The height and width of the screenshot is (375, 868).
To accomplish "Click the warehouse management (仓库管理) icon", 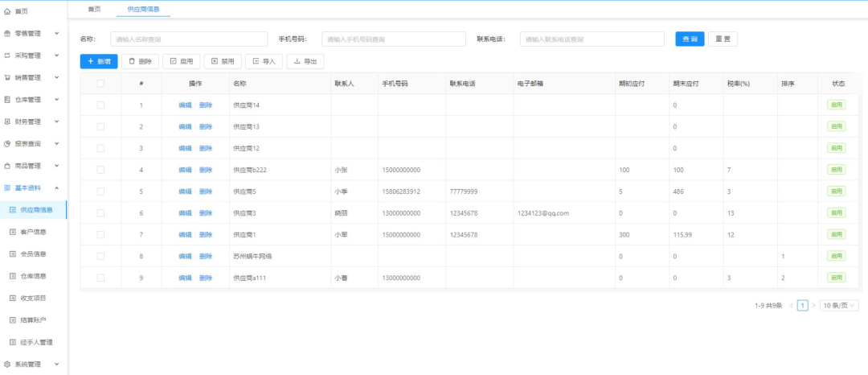I will click(x=7, y=100).
